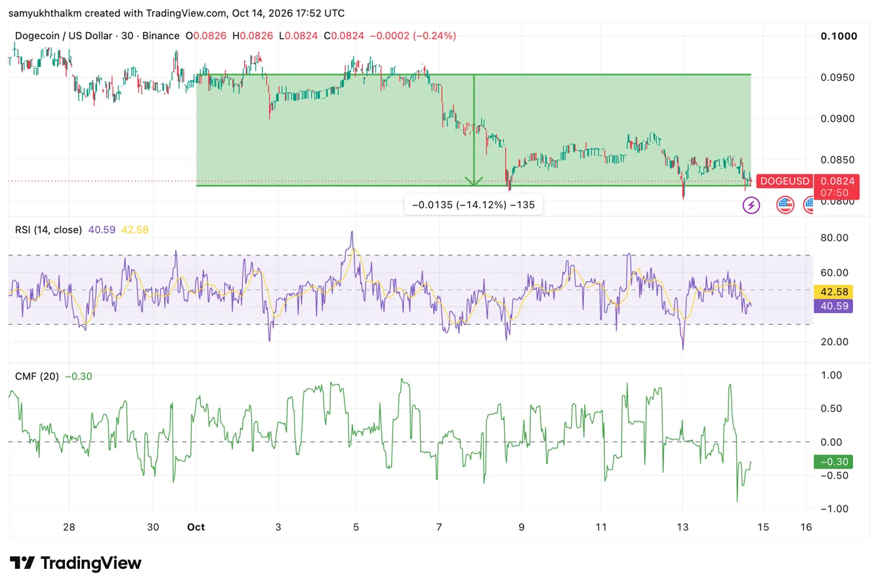878x588 pixels.
Task: Click the "9" date on the time axis
Action: [520, 527]
